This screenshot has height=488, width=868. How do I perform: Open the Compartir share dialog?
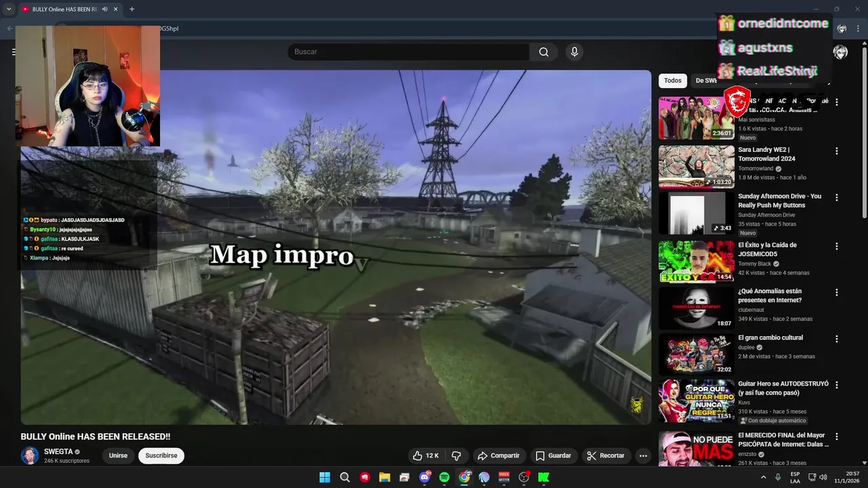point(498,455)
